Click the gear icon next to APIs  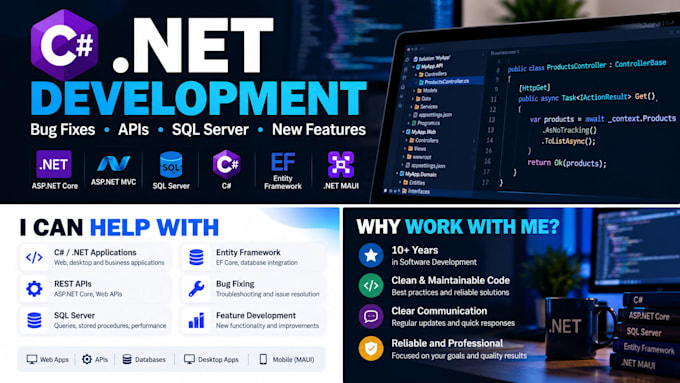[87, 359]
